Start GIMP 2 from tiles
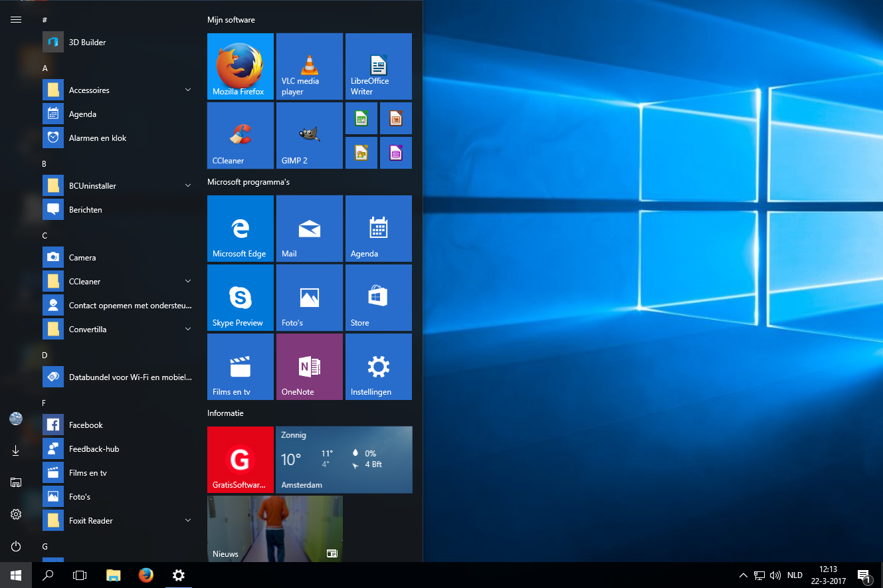 309,136
